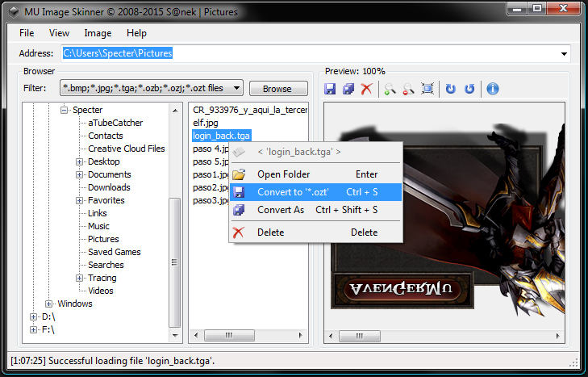Viewport: 588px width, 377px height.
Task: Click the Browse button
Action: 278,89
